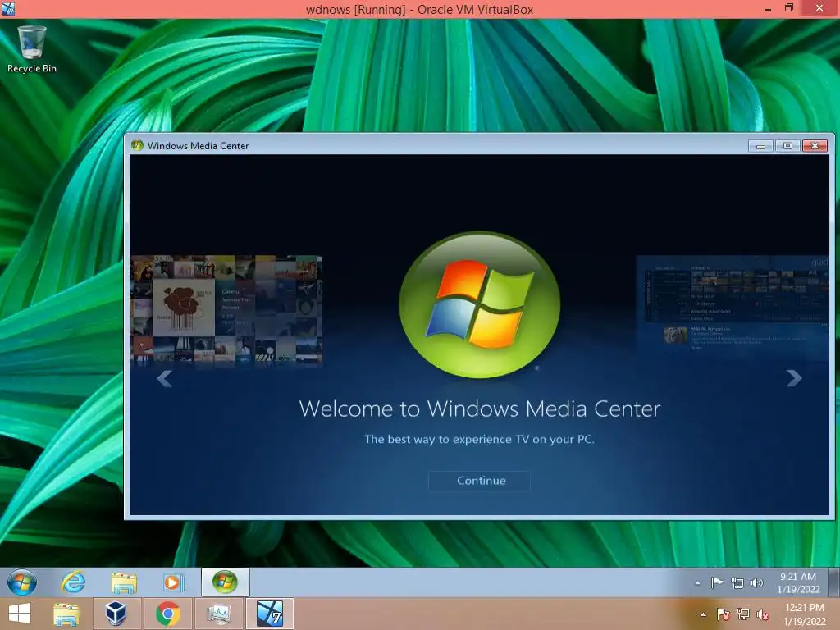Minimize the Windows Media Center window
This screenshot has height=630, width=840.
(760, 146)
